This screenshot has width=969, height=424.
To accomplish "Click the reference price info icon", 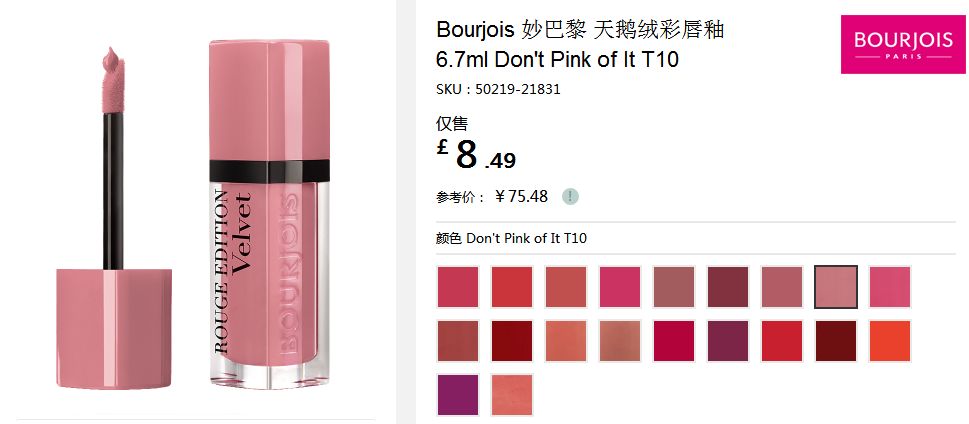I will [570, 197].
